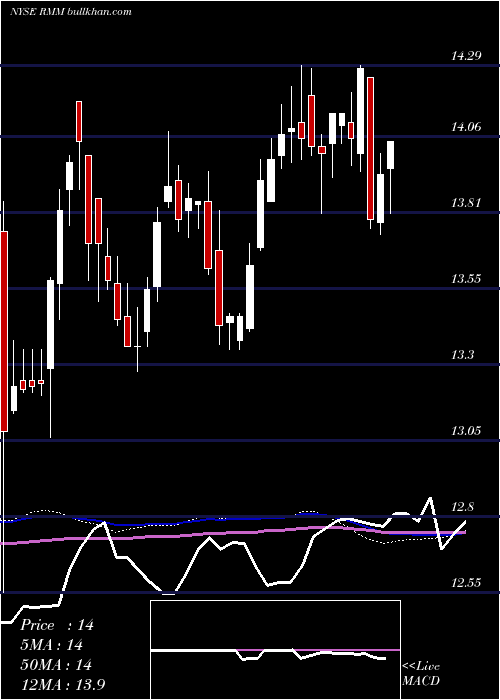Image resolution: width=500 pixels, height=700 pixels.
Task: Click the last white candlestick on the right
Action: click(391, 155)
